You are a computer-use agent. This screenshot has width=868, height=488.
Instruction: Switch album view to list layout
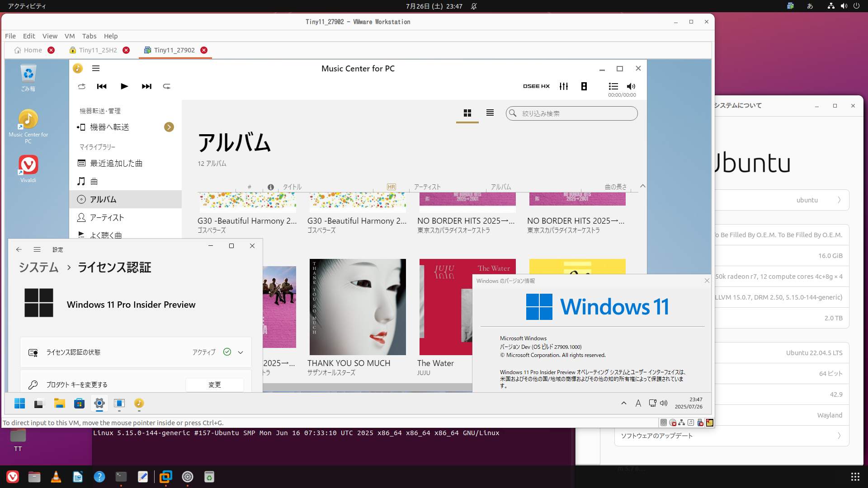coord(490,113)
